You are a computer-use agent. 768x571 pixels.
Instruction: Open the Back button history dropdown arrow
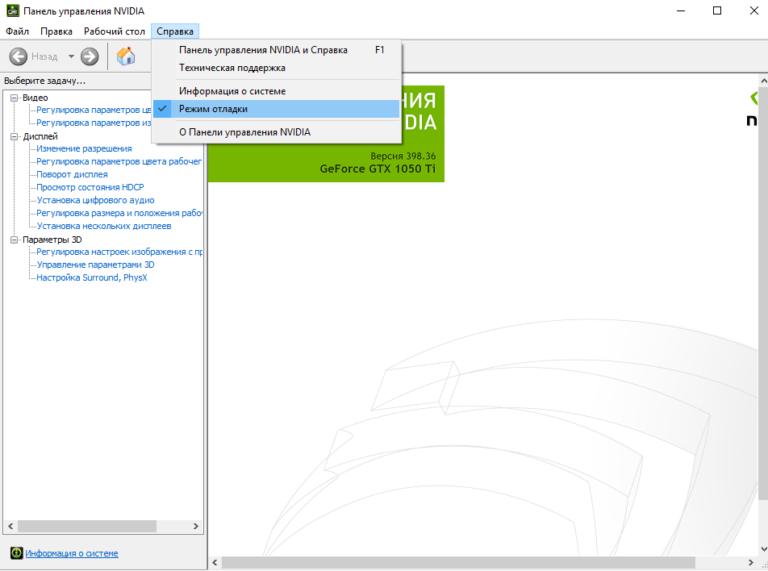click(71, 57)
